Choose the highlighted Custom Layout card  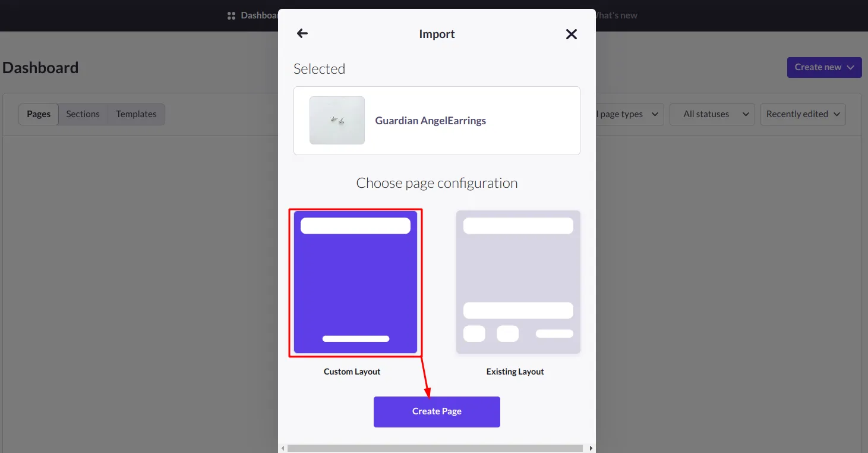point(355,282)
